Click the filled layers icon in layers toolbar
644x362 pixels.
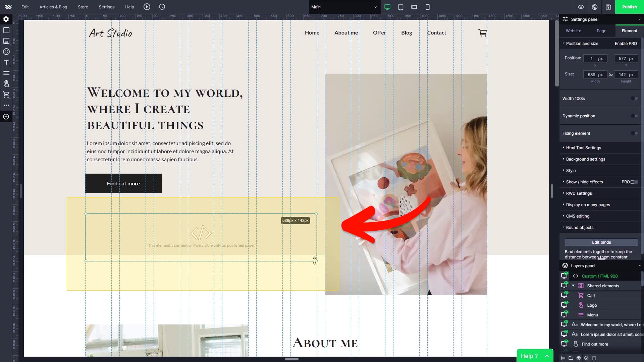click(579, 358)
